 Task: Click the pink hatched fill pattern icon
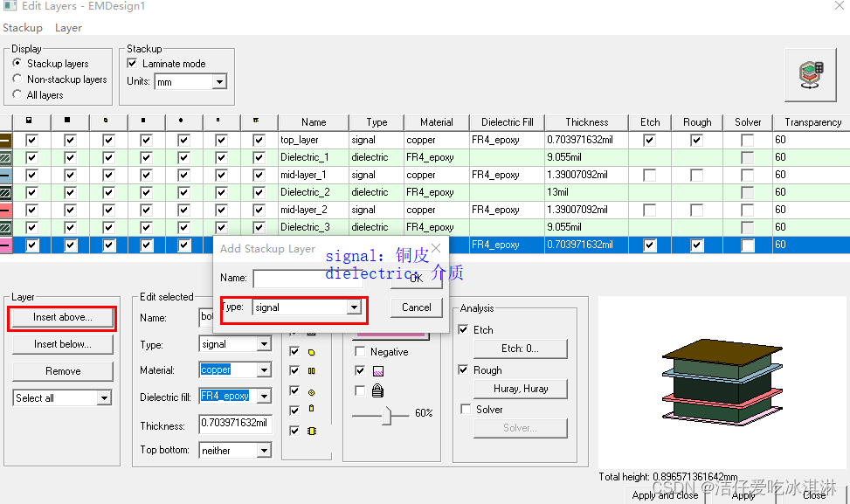378,371
